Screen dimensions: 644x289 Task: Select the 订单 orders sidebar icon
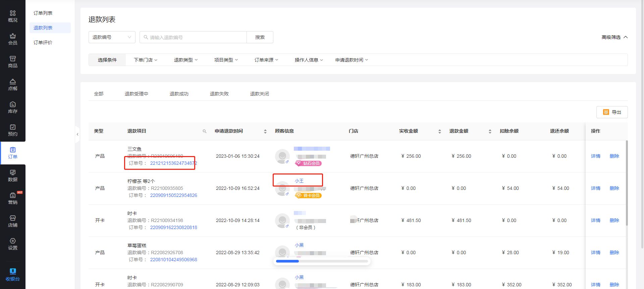coord(13,153)
